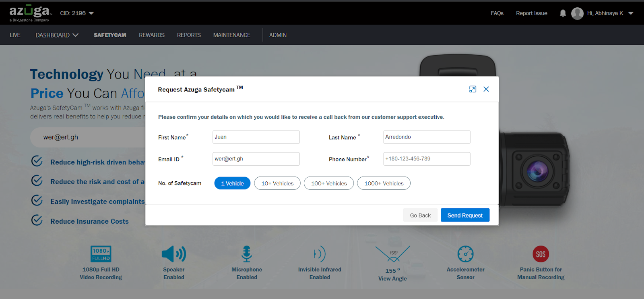Viewport: 644px width, 299px height.
Task: Go to the LIVE tab
Action: pyautogui.click(x=15, y=35)
